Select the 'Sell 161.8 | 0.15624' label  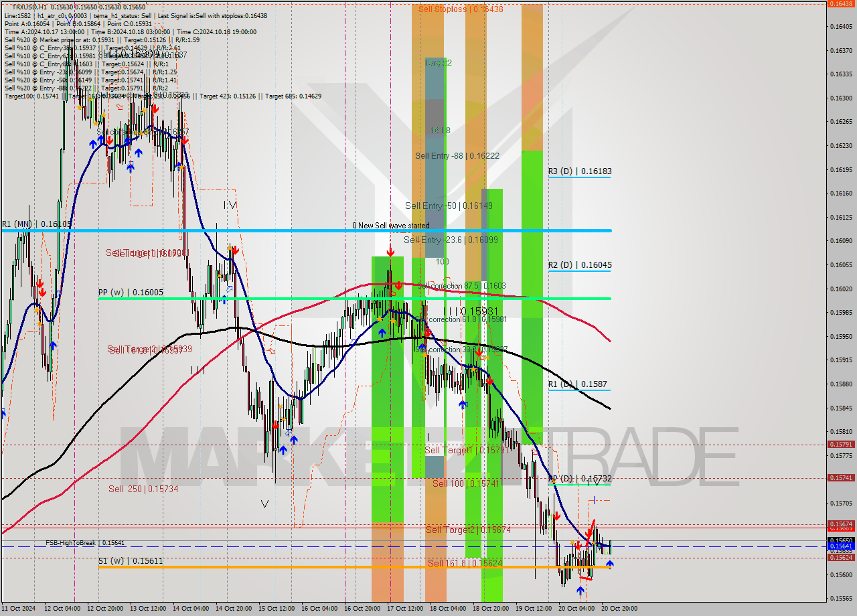(x=465, y=563)
